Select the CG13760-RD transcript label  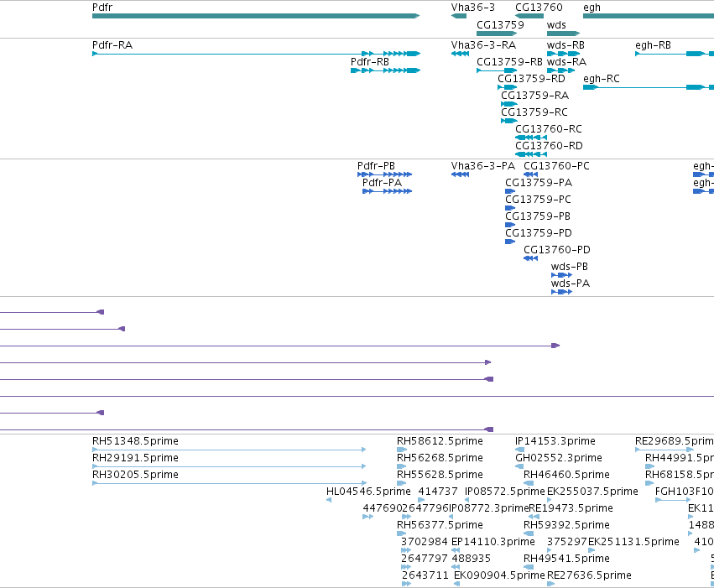point(549,146)
